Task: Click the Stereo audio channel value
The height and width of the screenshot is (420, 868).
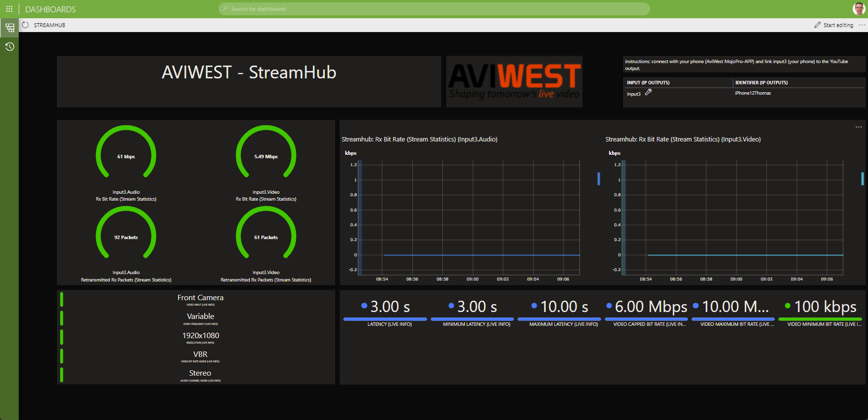Action: (x=200, y=373)
